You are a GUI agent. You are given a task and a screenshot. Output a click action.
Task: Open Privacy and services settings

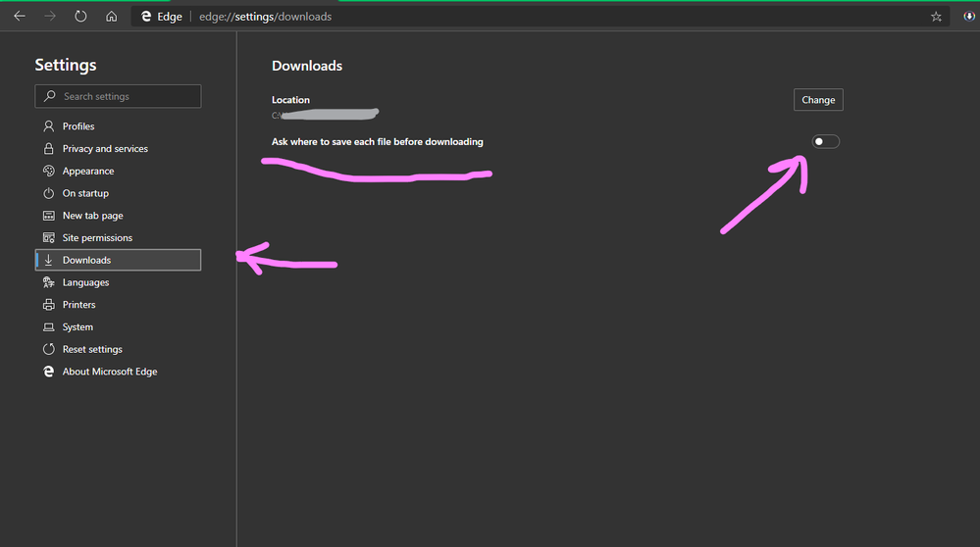(118, 149)
